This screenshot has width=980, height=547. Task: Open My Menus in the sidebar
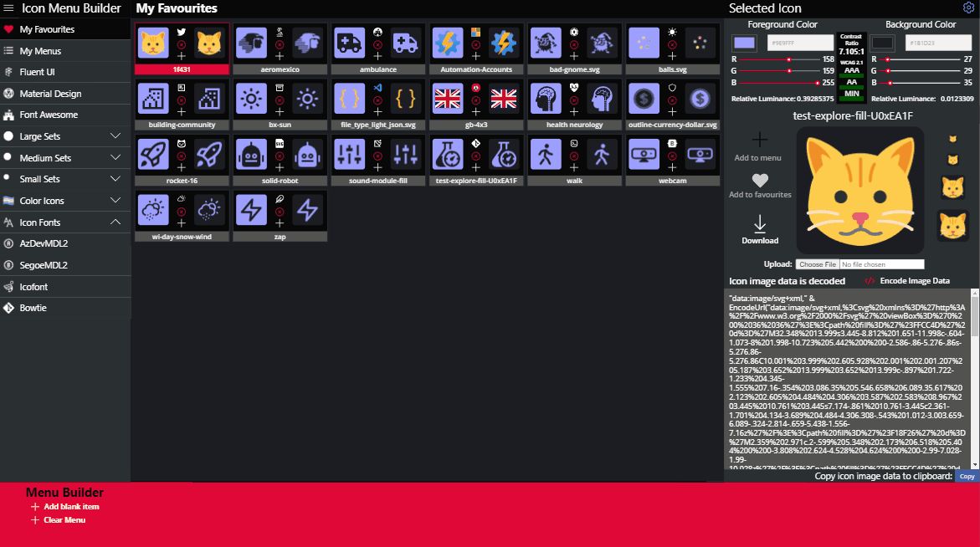click(65, 51)
